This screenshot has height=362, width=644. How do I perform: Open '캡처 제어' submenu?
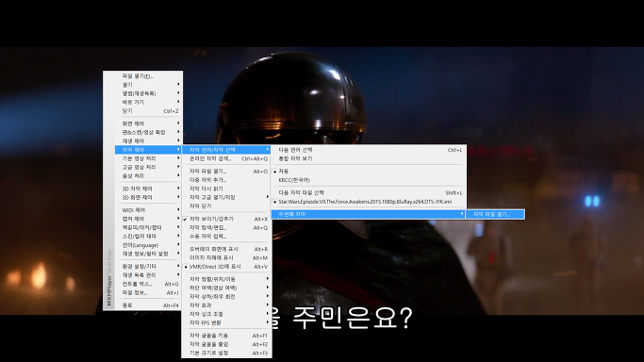click(148, 219)
